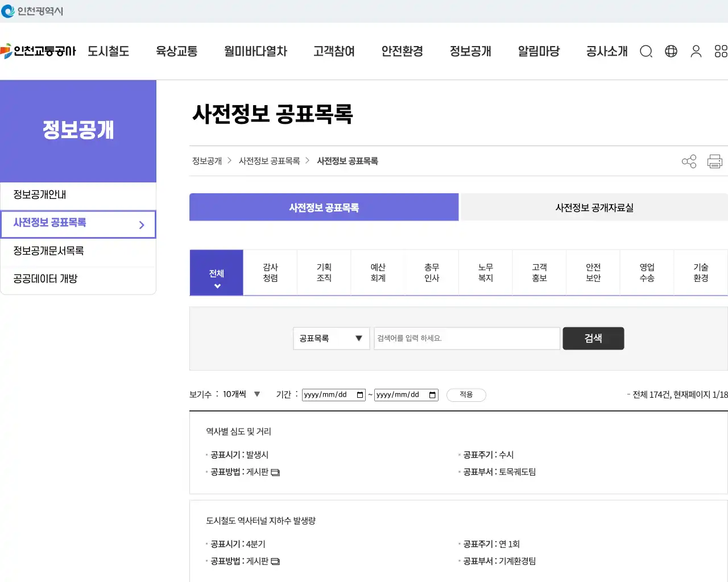Open 게시판 icon for 도시철도 역사터널 지하수 발생량
Viewport: 728px width, 582px height.
pyautogui.click(x=275, y=562)
